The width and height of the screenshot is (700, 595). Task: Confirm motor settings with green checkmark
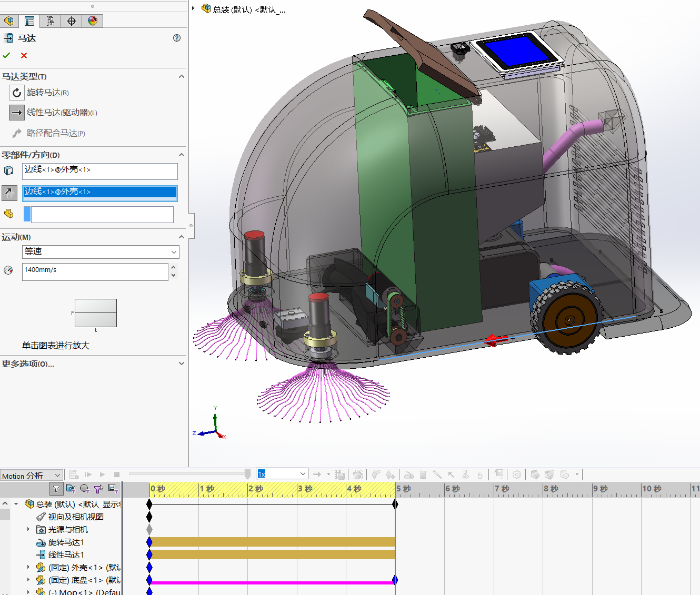coord(6,55)
